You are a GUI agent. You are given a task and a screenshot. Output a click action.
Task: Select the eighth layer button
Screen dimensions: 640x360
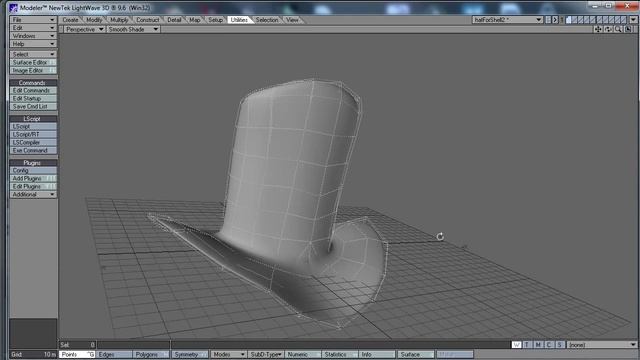pyautogui.click(x=611, y=20)
